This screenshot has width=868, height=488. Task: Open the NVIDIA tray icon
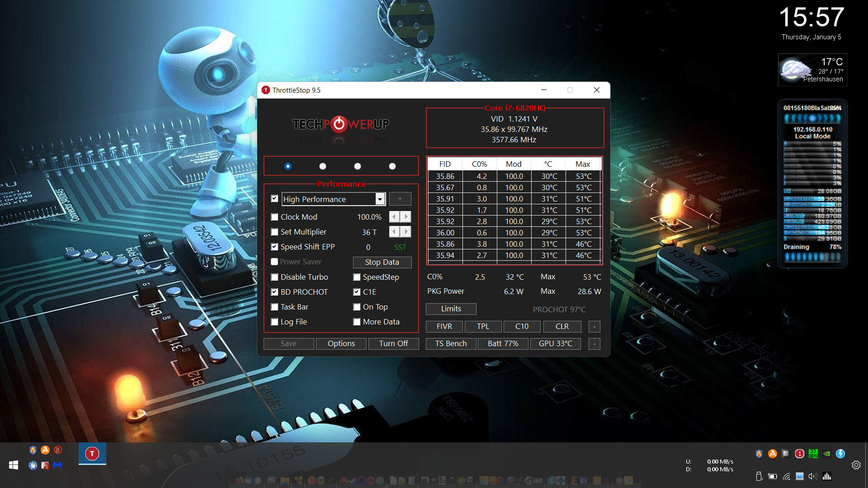click(827, 454)
